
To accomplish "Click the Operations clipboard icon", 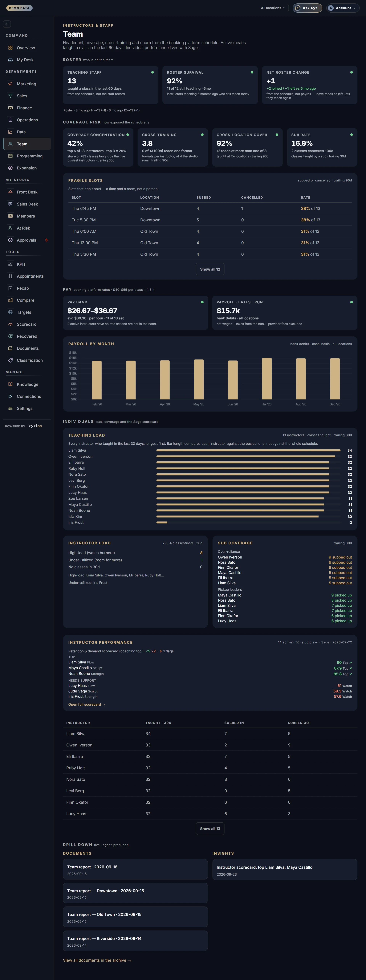I will (x=10, y=120).
